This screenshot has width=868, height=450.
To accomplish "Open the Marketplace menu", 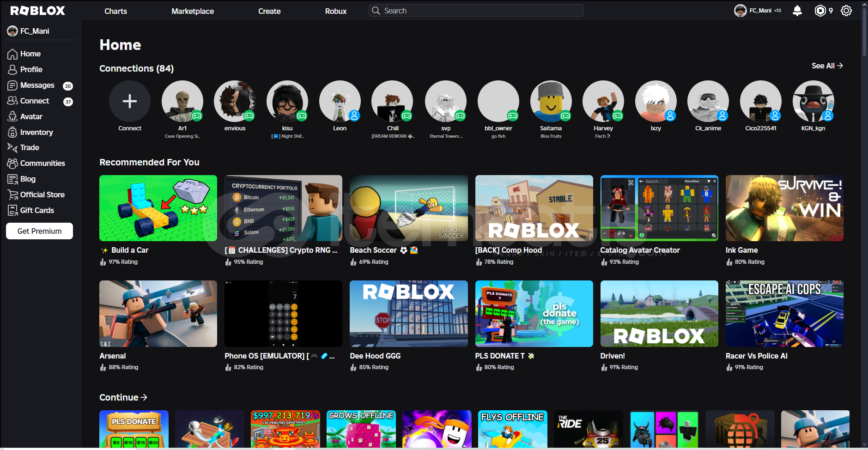I will coord(193,11).
